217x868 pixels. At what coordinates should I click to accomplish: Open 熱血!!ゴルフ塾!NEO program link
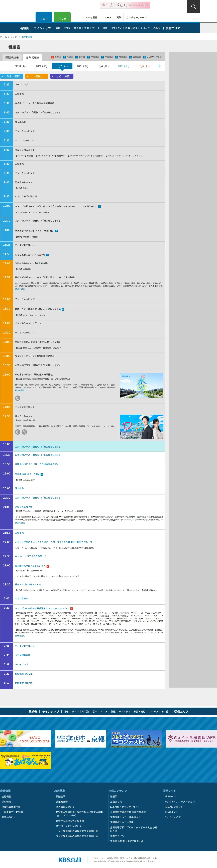pos(28,585)
